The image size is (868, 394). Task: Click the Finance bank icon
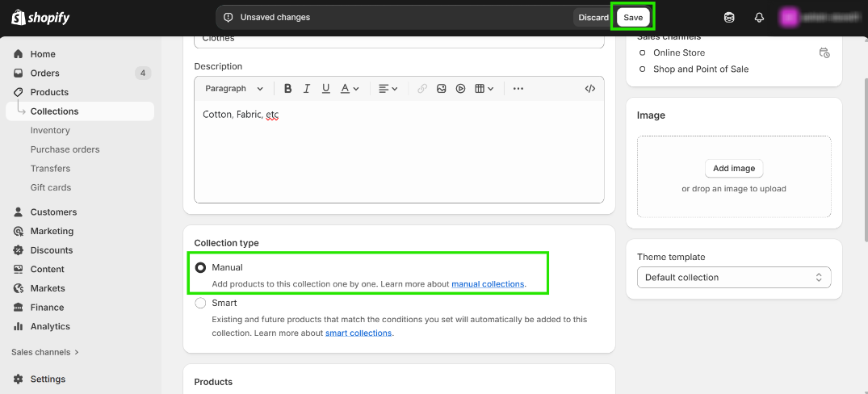coord(19,307)
